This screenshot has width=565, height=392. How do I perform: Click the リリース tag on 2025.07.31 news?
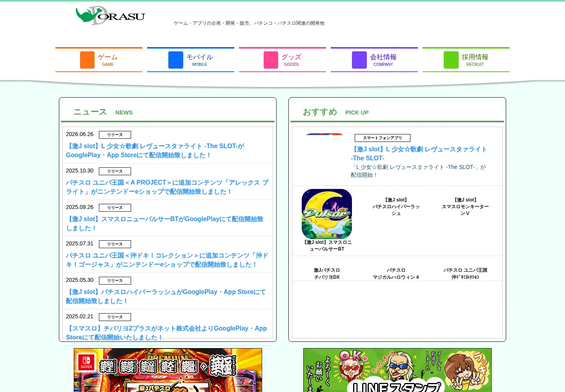coord(115,244)
